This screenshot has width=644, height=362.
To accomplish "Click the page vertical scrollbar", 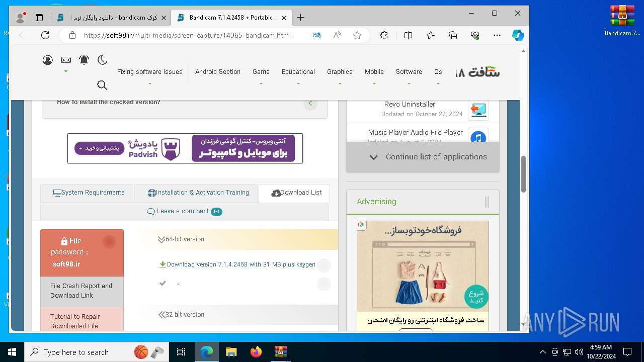I will (x=523, y=174).
